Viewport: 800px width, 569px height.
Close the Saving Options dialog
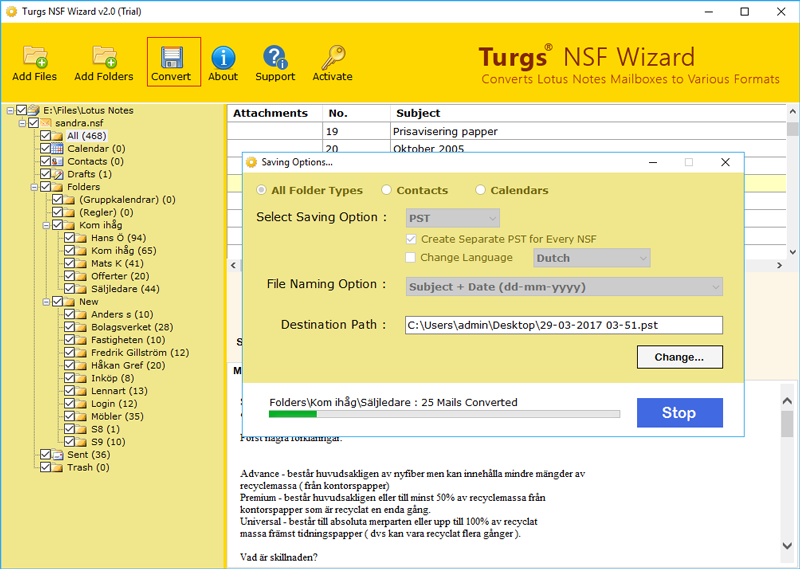click(x=725, y=162)
